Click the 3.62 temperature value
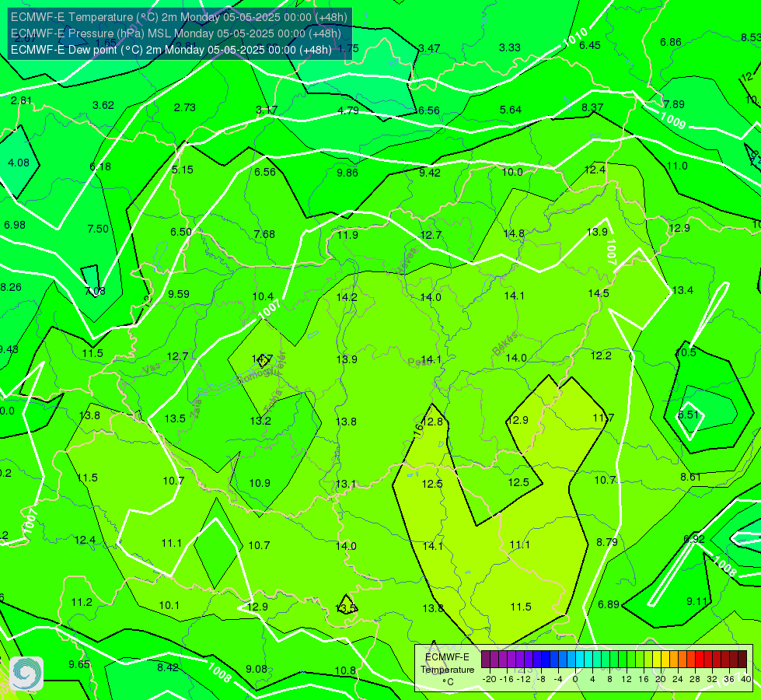This screenshot has width=761, height=700. coord(103,105)
